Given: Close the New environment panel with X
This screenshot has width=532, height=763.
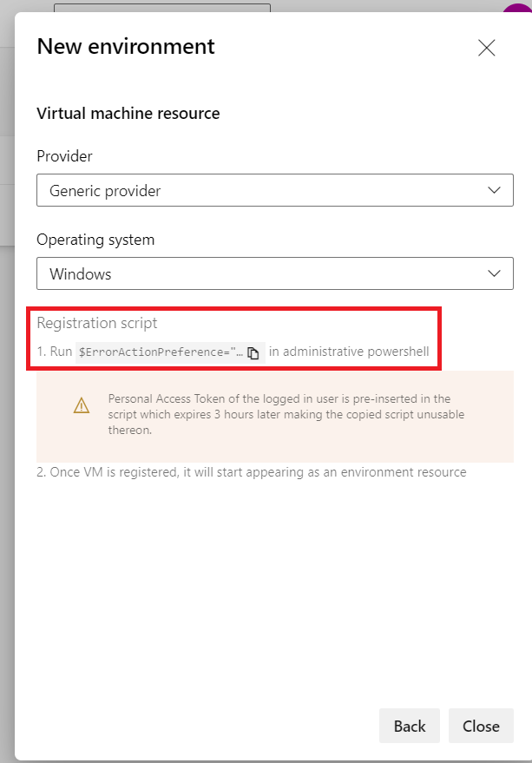Looking at the screenshot, I should click(487, 48).
